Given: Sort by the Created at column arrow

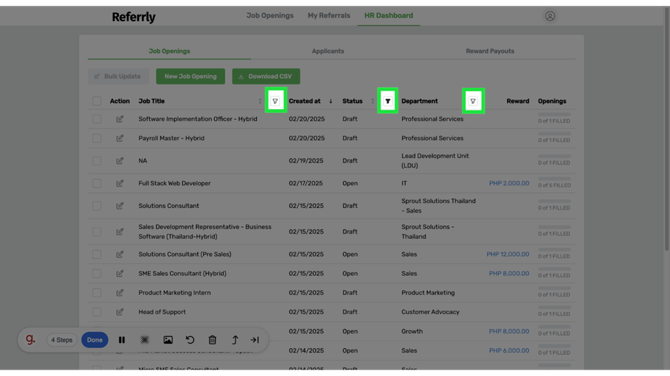Looking at the screenshot, I should point(331,101).
